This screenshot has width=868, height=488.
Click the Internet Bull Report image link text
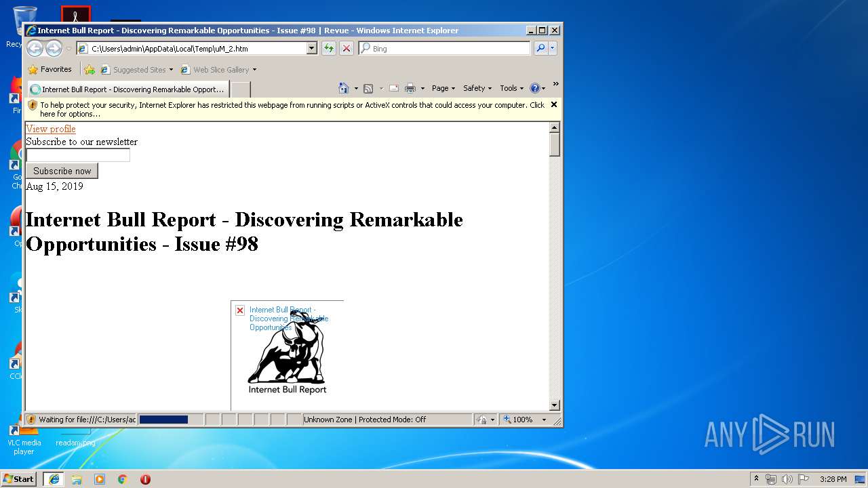(x=288, y=319)
